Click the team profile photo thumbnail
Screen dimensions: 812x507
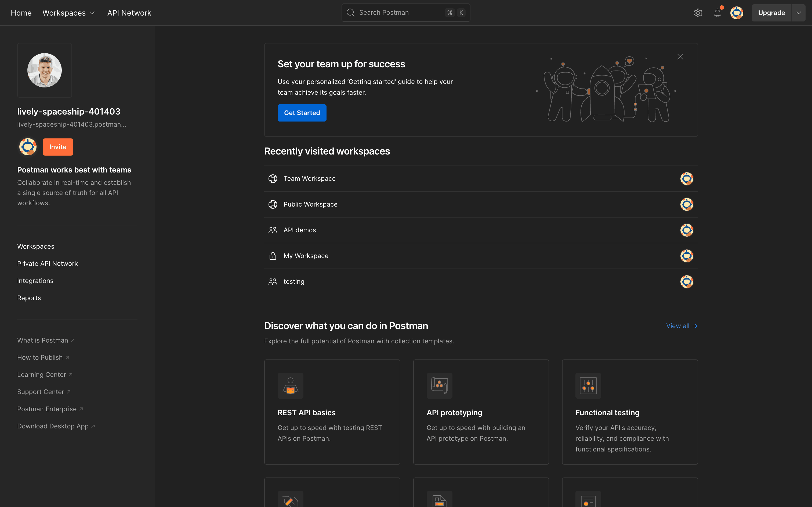click(45, 70)
